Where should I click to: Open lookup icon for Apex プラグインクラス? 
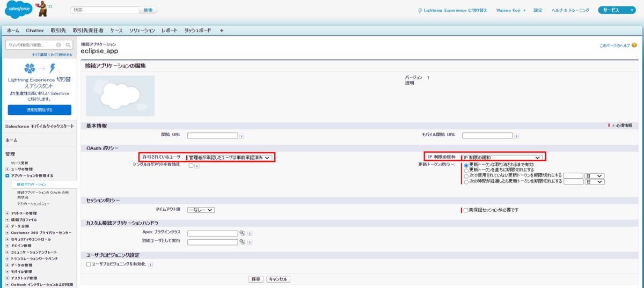coord(242,233)
